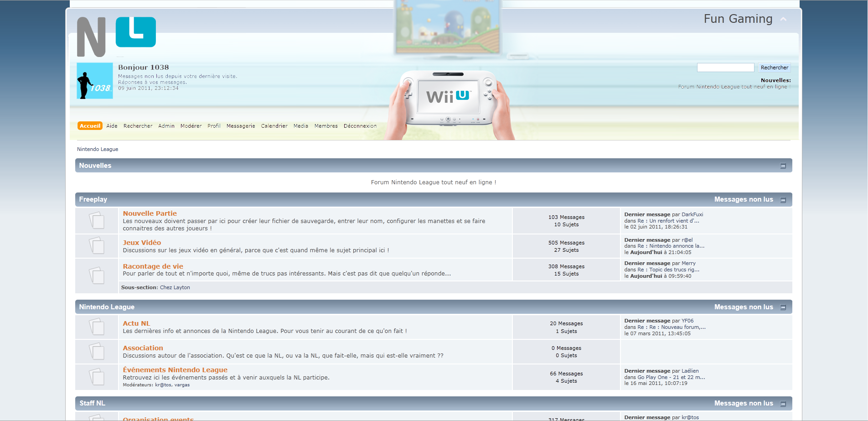Viewport: 868px width, 421px height.
Task: Click the board icon beside Association
Action: (x=96, y=351)
